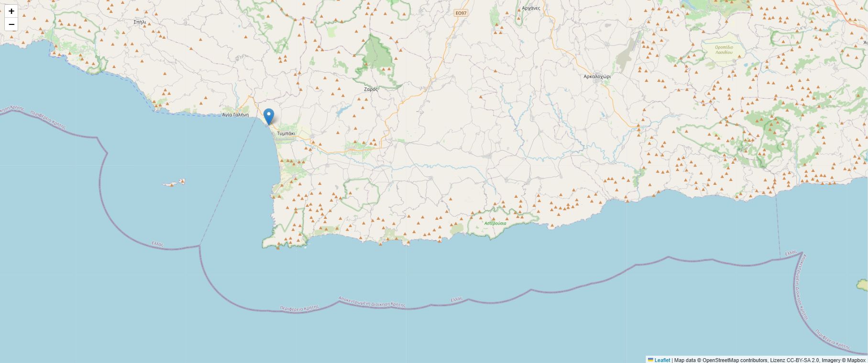Click the Σπήλι village label
The image size is (868, 363).
(140, 22)
